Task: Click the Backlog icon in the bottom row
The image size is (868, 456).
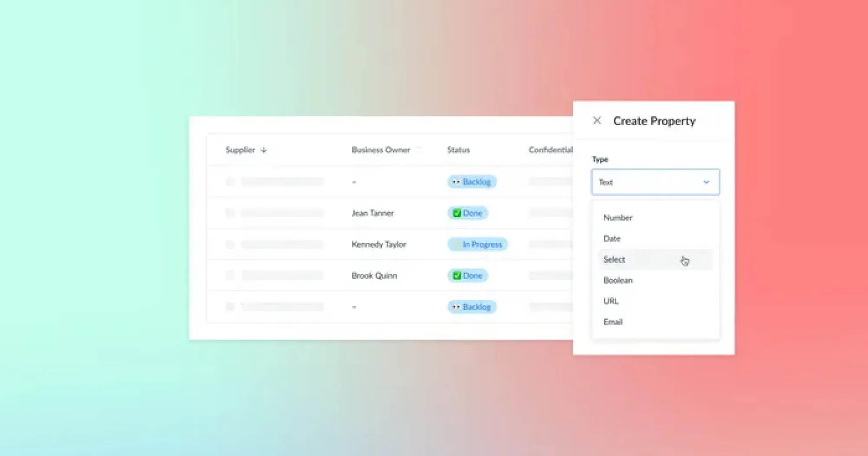Action: [x=456, y=307]
